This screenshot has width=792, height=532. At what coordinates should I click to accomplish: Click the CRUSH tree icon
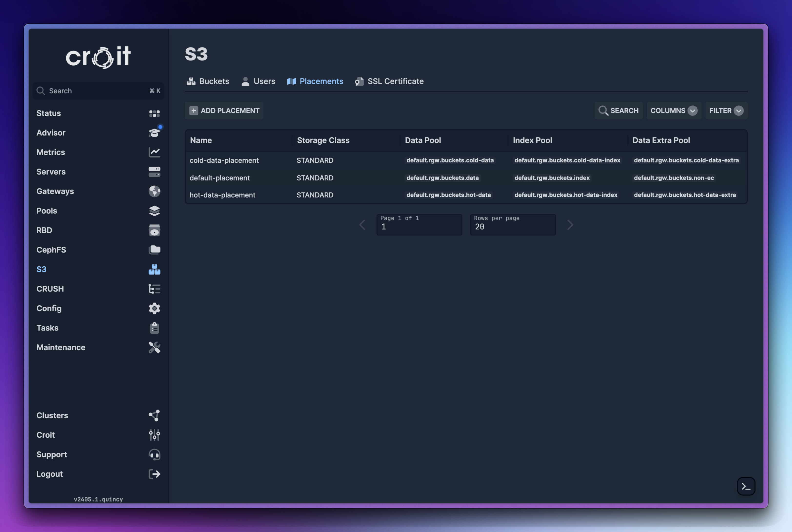[154, 289]
